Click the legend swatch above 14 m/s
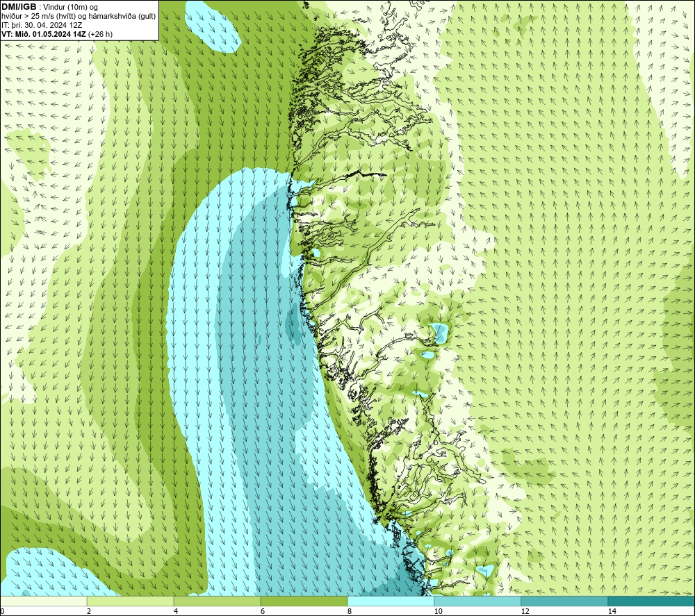This screenshot has height=616, width=695. tap(652, 601)
